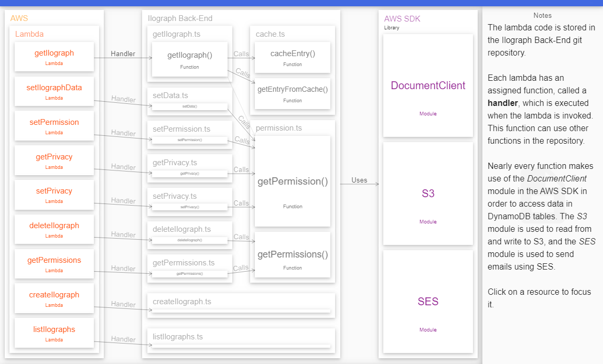Focus the setPermission Lambda resource

tap(54, 125)
